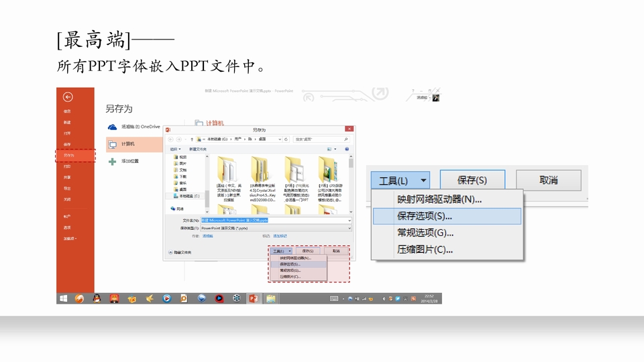Image resolution: width=644 pixels, height=362 pixels.
Task: Collapse folders with 隐藏文件夹 toggle
Action: tap(180, 252)
